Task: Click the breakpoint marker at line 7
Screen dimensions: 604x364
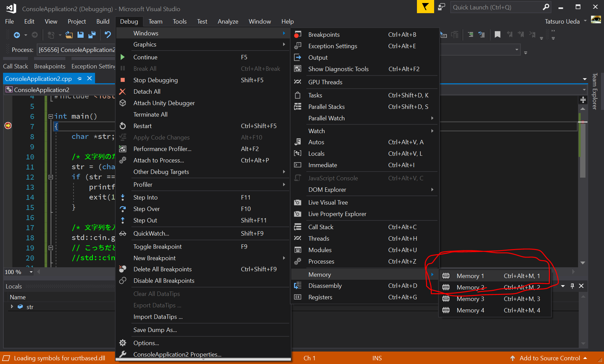Action: coord(8,126)
